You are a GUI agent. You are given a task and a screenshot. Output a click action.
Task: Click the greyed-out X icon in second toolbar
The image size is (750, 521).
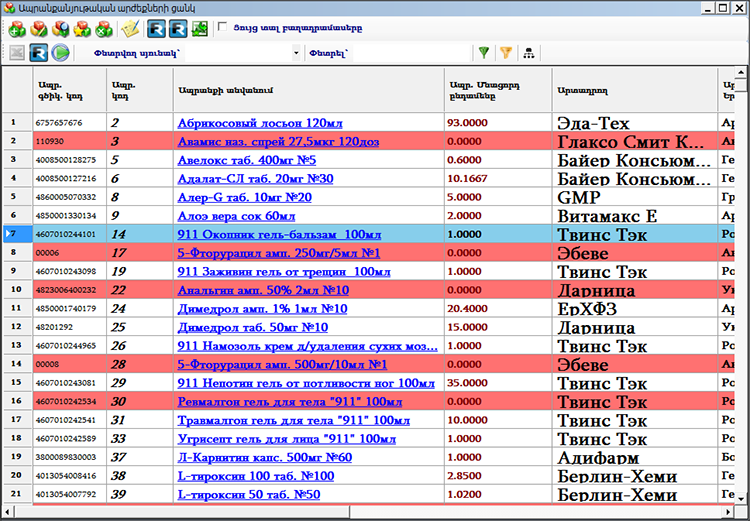[x=17, y=53]
